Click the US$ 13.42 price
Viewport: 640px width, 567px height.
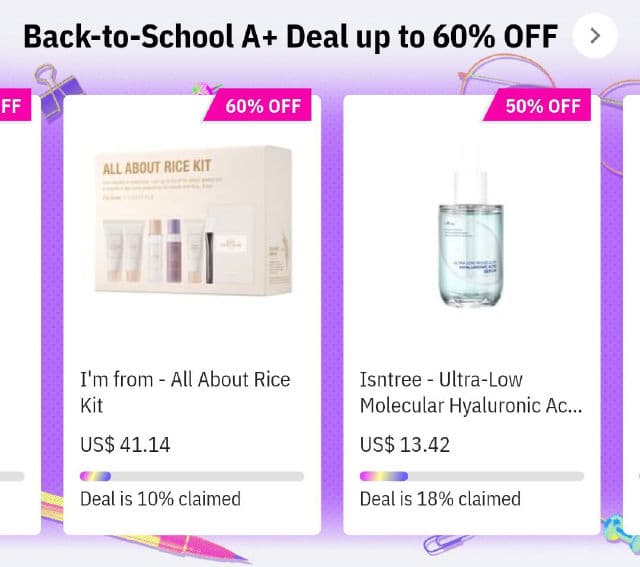(405, 445)
